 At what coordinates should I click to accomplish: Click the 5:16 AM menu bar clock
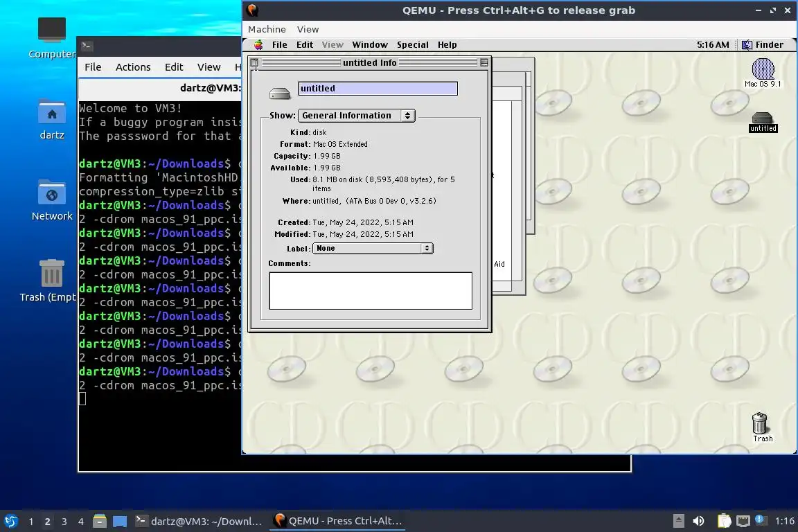coord(713,45)
